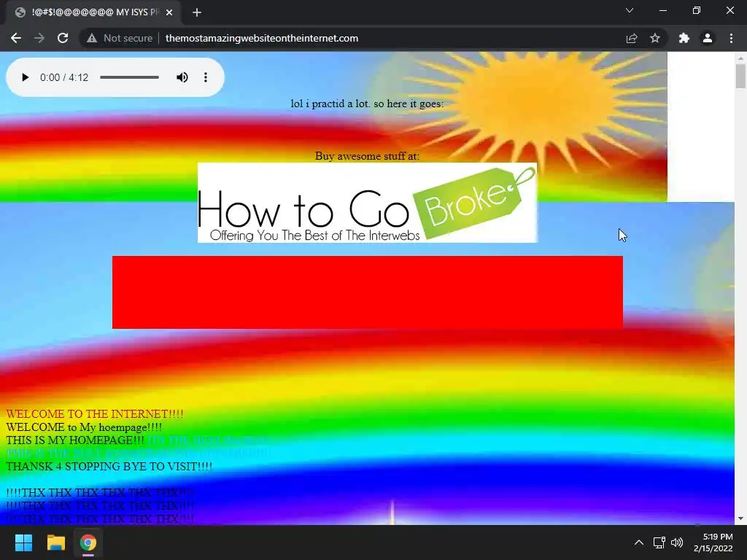The height and width of the screenshot is (560, 747).
Task: Click the vertical scrollbar thumb
Action: pos(740,76)
